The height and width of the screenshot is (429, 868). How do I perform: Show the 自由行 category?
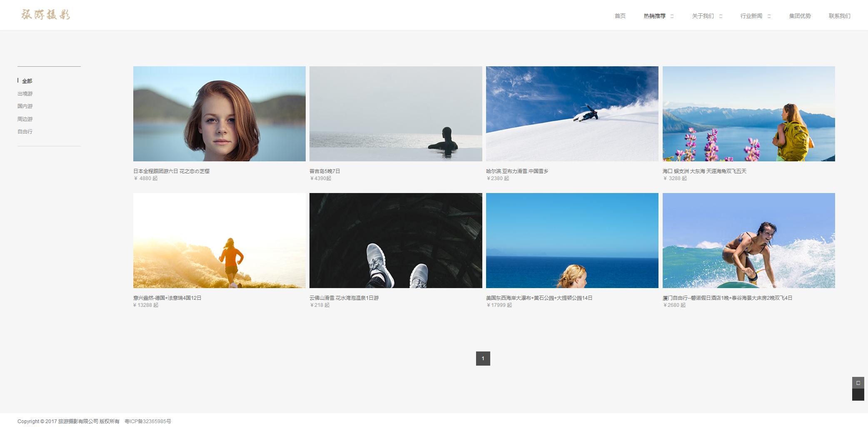tap(25, 131)
